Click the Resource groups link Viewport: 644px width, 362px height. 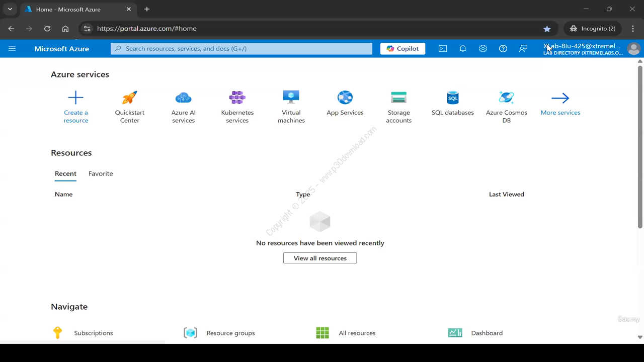(230, 333)
